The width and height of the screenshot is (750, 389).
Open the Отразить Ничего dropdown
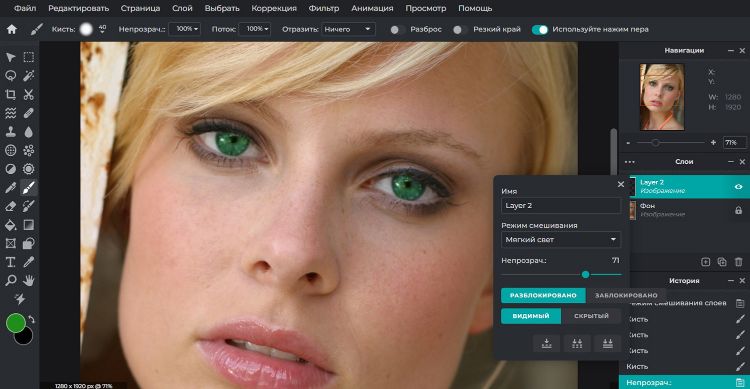click(x=348, y=29)
